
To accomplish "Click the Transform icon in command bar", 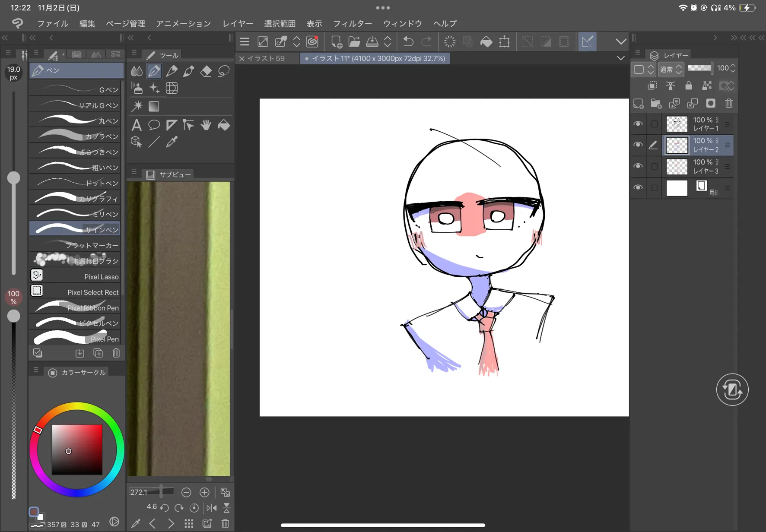I will coord(504,41).
